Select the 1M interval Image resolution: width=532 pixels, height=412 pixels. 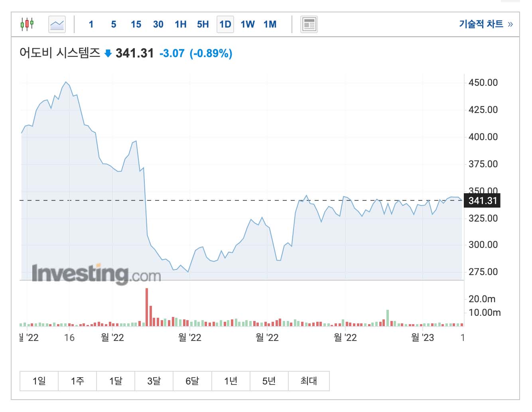[270, 24]
